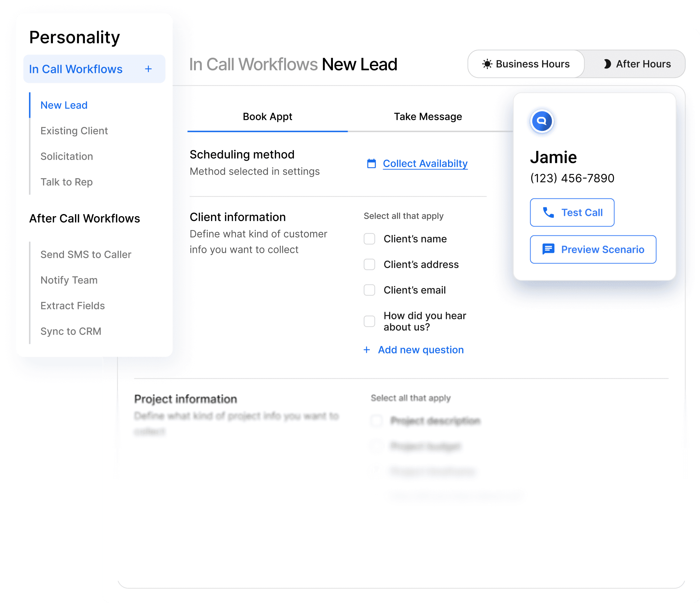Click the sun icon for Business Hours
This screenshot has height=603, width=700.
click(487, 64)
